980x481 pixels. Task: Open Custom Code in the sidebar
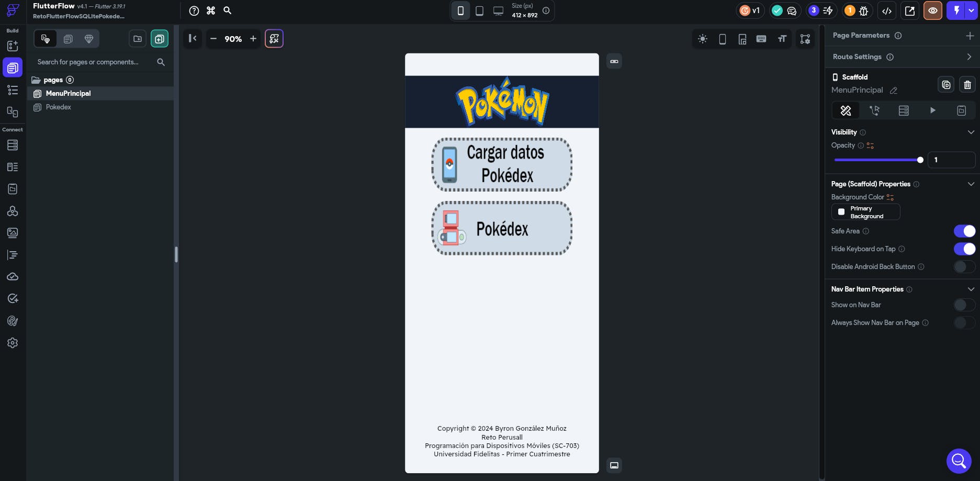(x=13, y=255)
